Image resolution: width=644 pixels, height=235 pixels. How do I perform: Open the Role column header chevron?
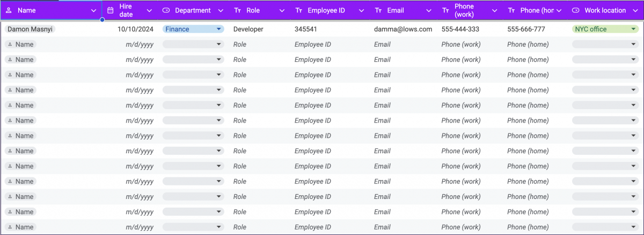point(281,10)
